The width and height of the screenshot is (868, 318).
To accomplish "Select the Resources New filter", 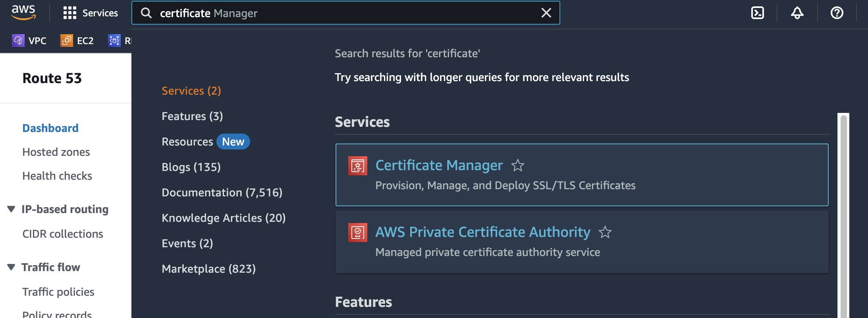I will 206,142.
